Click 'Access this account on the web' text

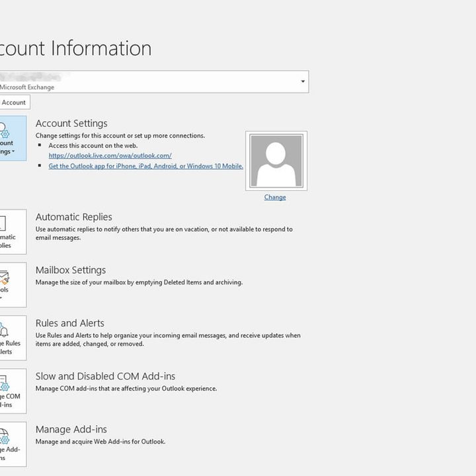(93, 145)
